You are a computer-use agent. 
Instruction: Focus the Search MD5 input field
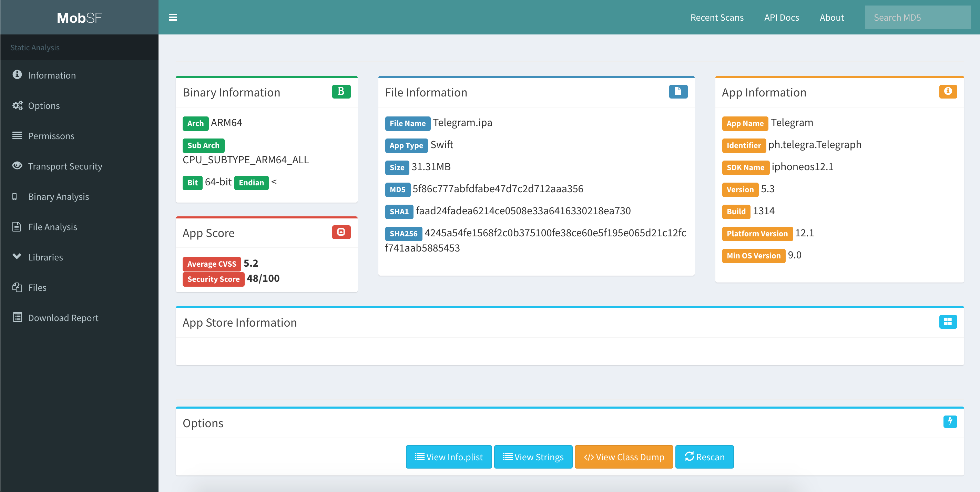click(918, 18)
